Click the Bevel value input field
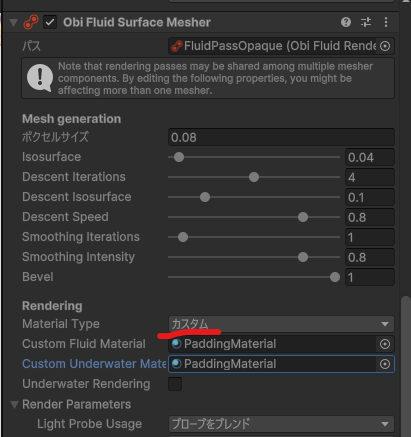411x437 pixels. tap(370, 277)
